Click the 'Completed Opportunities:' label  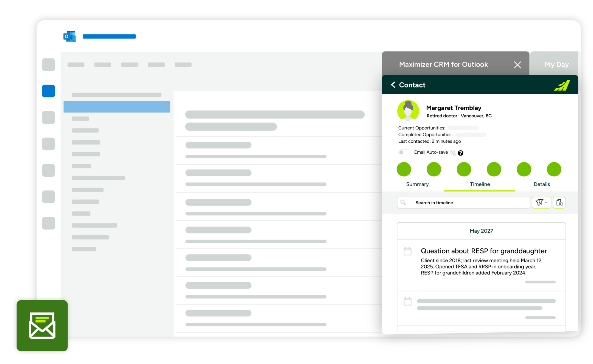click(x=425, y=134)
